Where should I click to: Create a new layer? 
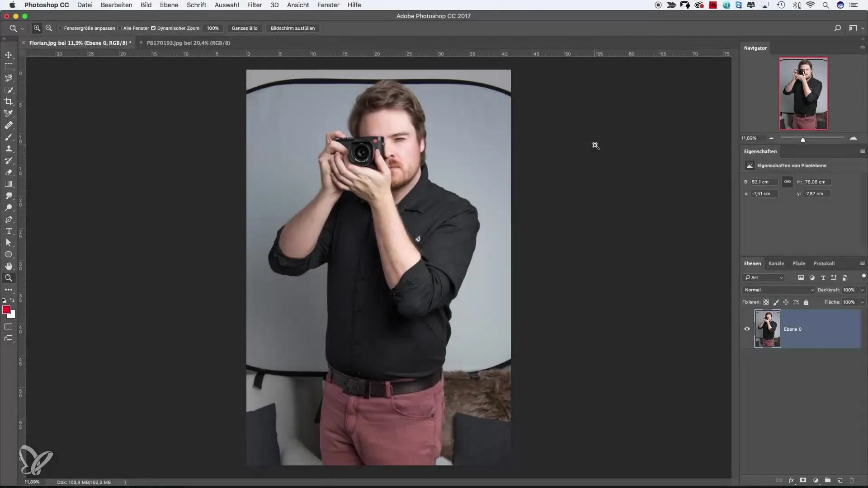pyautogui.click(x=840, y=480)
